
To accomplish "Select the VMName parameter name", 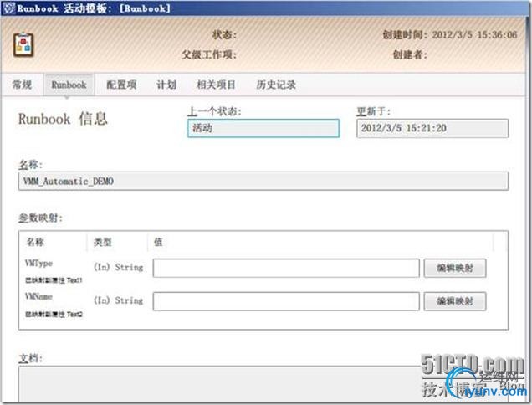I will (x=38, y=296).
